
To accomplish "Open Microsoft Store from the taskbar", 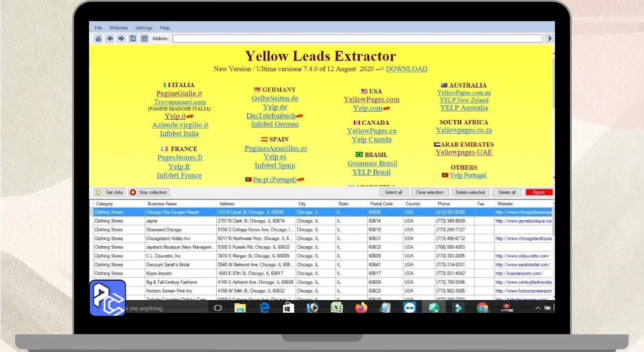I will pyautogui.click(x=288, y=308).
